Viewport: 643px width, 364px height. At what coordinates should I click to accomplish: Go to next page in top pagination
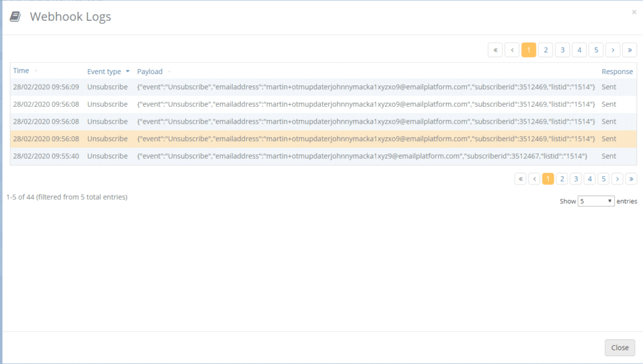pos(613,50)
